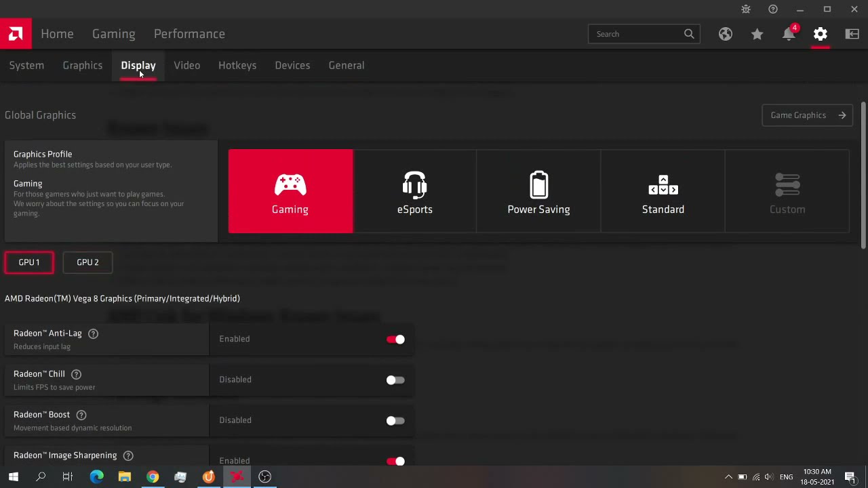The width and height of the screenshot is (868, 488).
Task: Disable Radeon Anti-Lag toggle
Action: pos(395,340)
